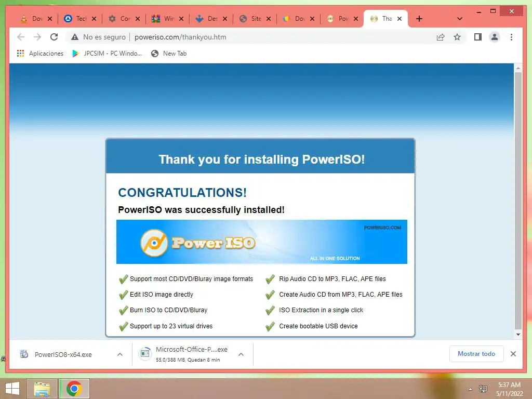Image resolution: width=532 pixels, height=399 pixels.
Task: Click the vertical scrollbar thumb
Action: pyautogui.click(x=518, y=200)
